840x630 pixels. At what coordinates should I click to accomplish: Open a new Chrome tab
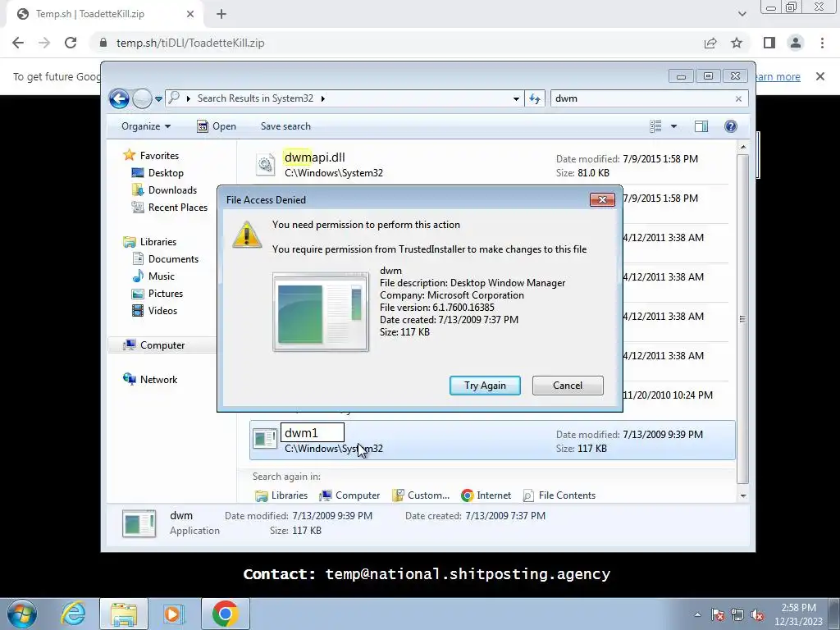[x=221, y=14]
